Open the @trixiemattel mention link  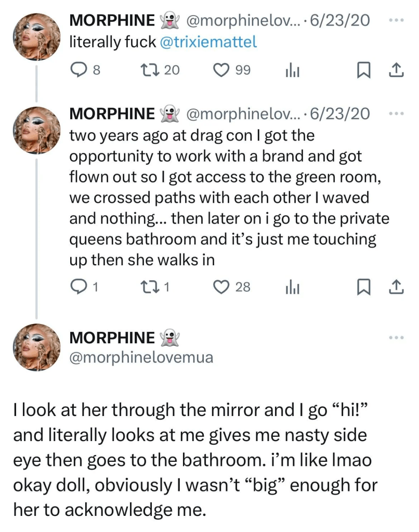tap(209, 43)
